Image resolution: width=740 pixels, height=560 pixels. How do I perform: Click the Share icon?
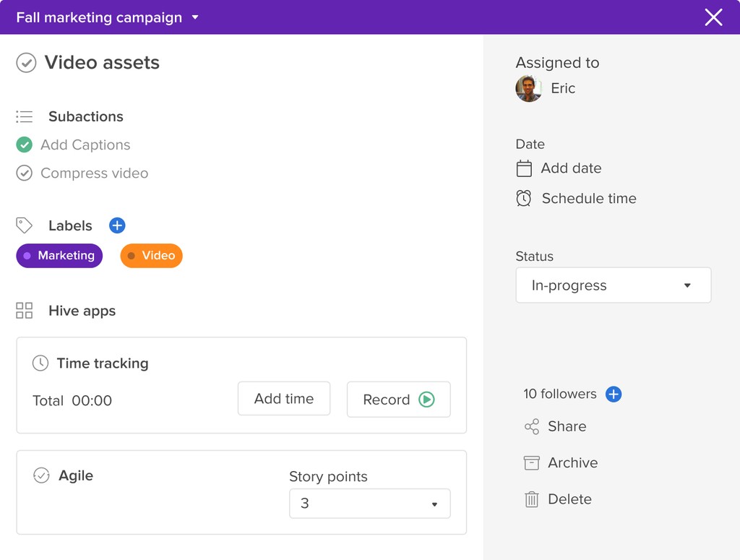coord(532,426)
